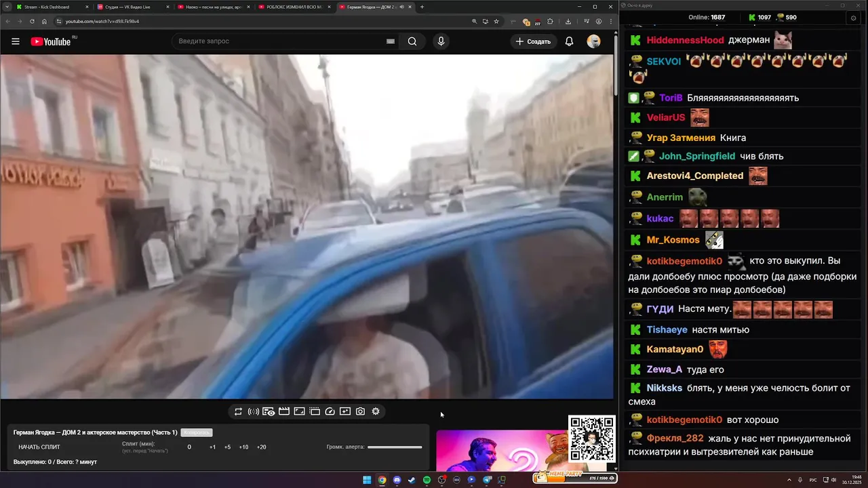868x488 pixels.
Task: Open Spotify from the taskbar
Action: click(x=427, y=480)
